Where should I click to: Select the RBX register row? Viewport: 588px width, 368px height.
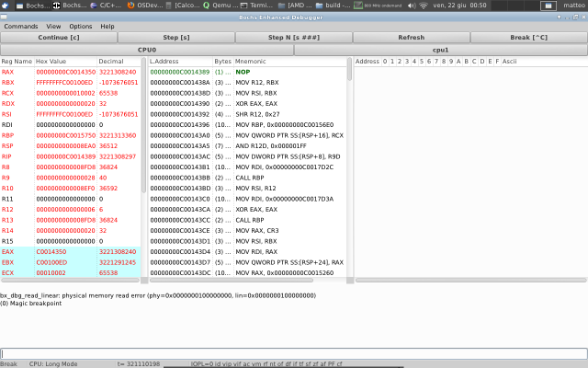[x=70, y=82]
